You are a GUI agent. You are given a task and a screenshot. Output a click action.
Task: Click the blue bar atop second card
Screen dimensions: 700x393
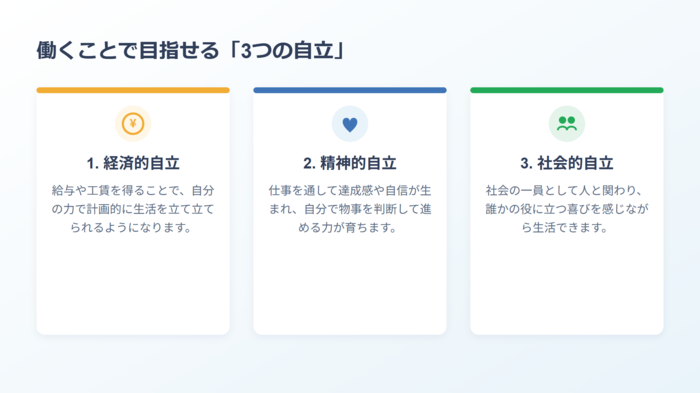click(x=350, y=90)
